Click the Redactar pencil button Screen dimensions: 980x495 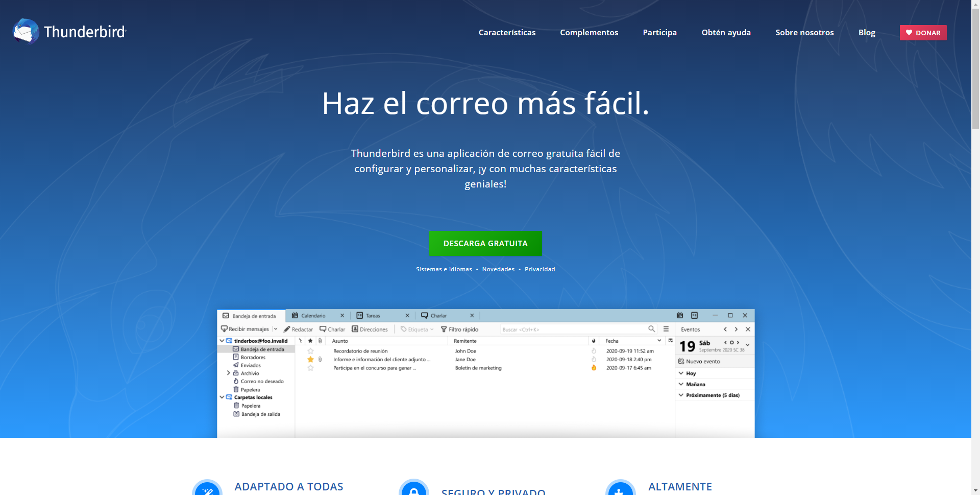[299, 329]
